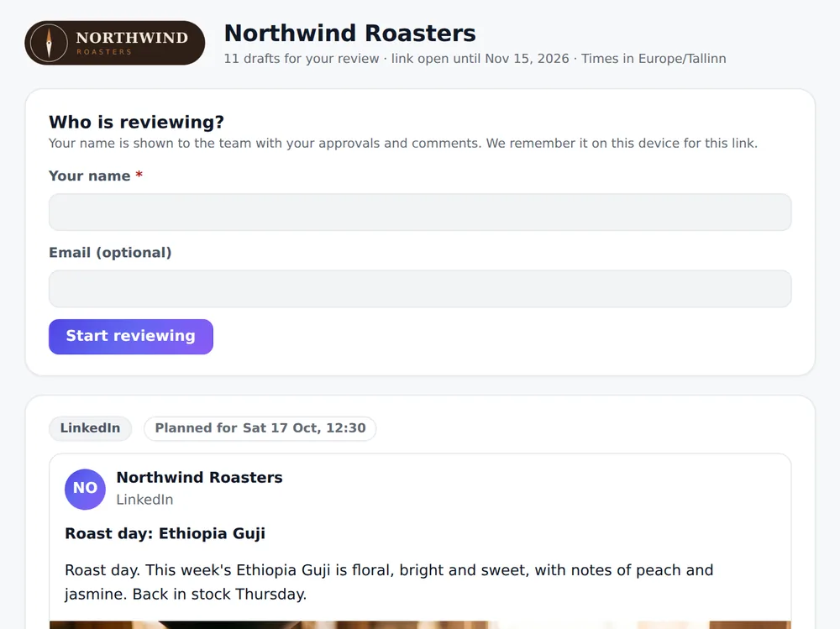
Task: Click the NO avatar circle in post preview
Action: (85, 489)
